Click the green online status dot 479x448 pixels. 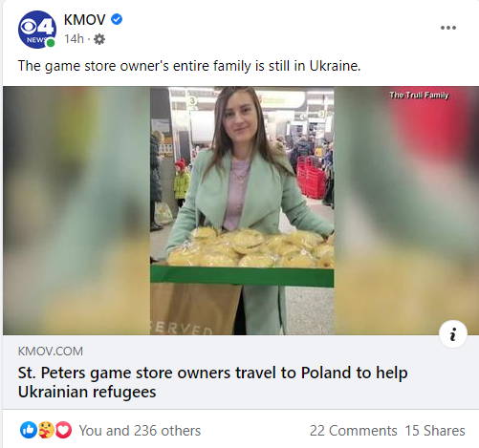click(51, 43)
